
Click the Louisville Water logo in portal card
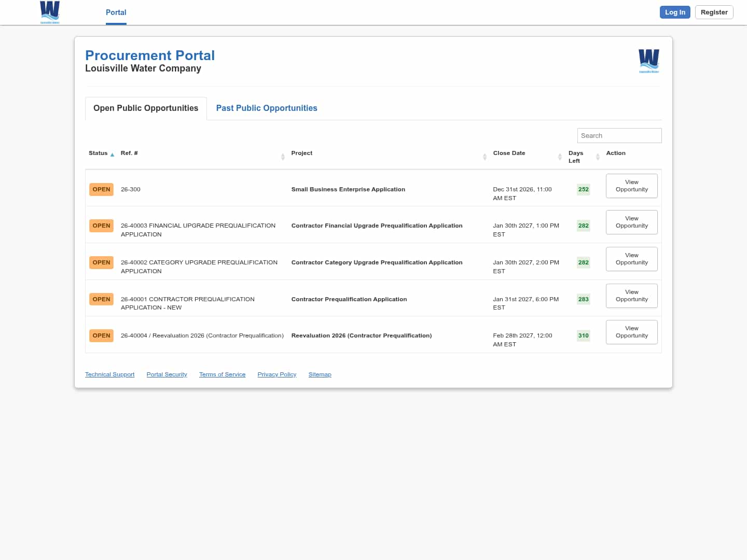648,61
